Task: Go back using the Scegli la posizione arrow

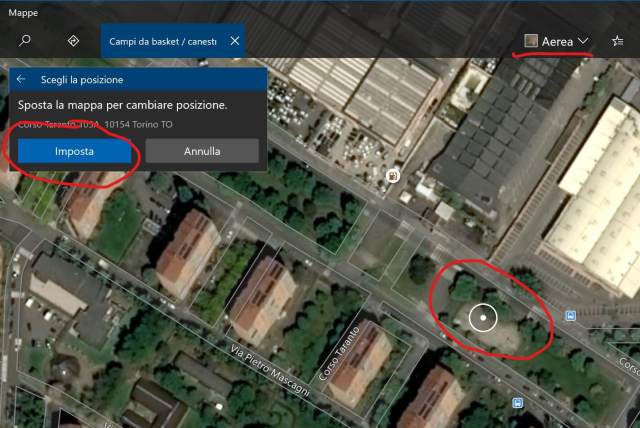Action: 21,79
